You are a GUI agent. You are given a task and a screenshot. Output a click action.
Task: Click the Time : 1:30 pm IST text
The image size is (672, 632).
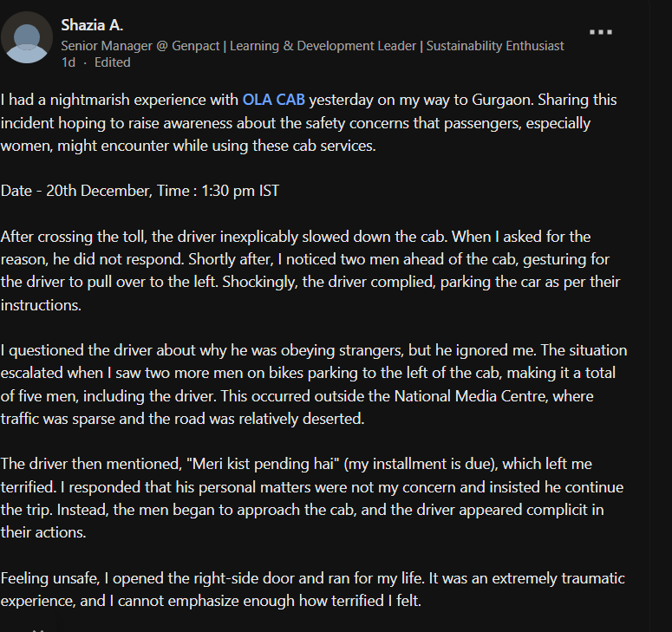(x=219, y=191)
